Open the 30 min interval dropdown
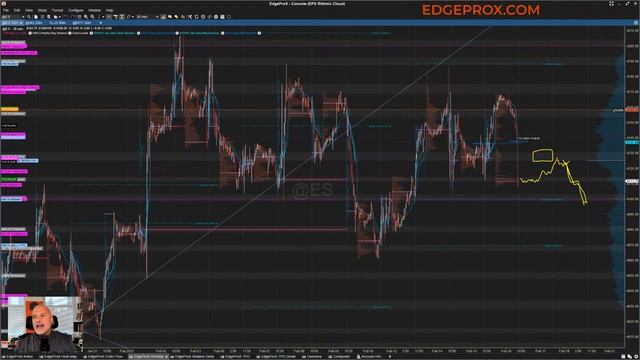The image size is (640, 360). (x=147, y=17)
